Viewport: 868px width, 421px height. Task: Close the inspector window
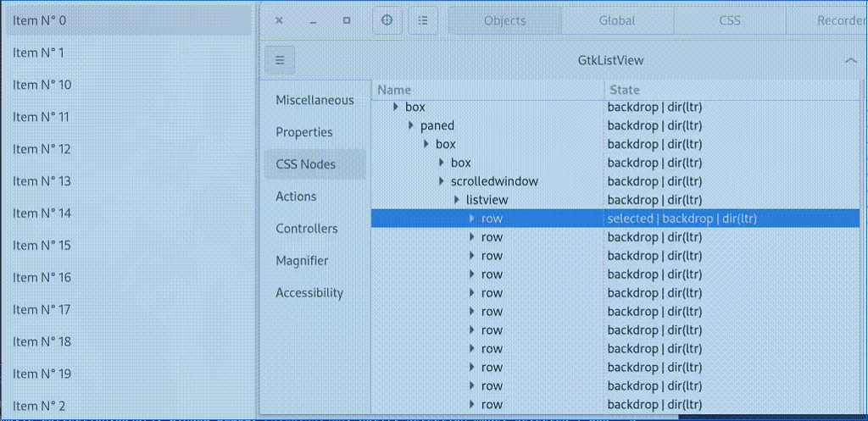[x=280, y=20]
